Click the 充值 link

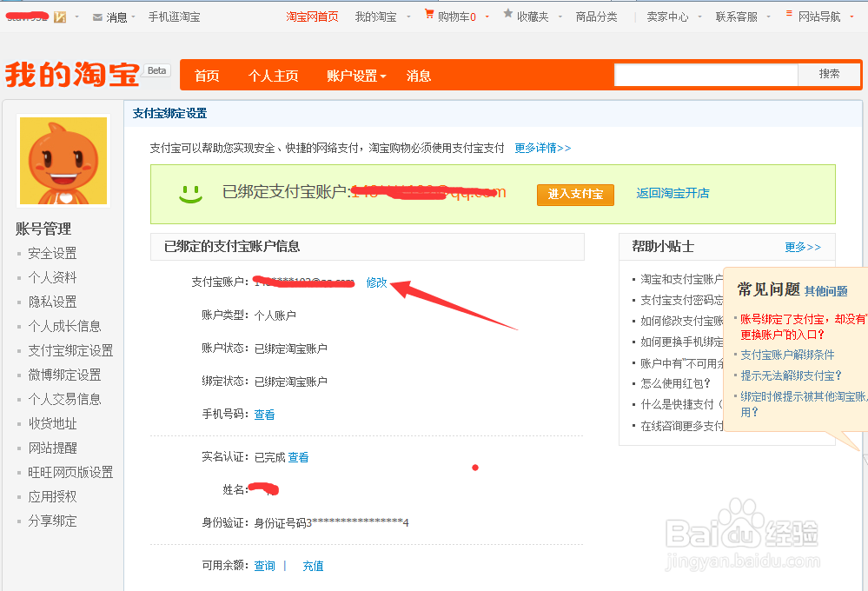[x=313, y=566]
